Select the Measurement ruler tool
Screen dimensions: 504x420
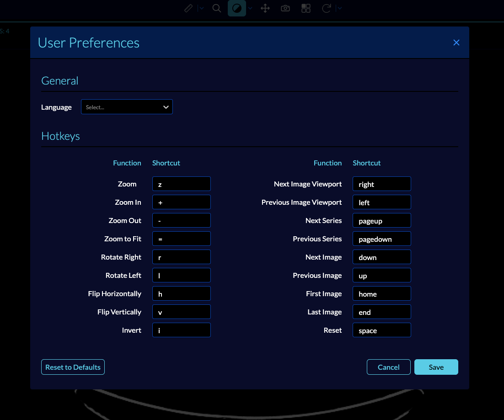[188, 8]
